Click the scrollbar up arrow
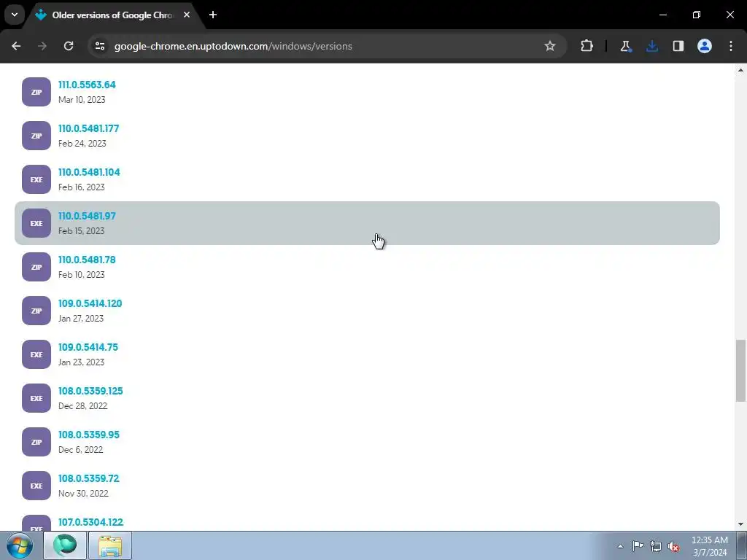Viewport: 747px width, 560px height. [x=740, y=70]
